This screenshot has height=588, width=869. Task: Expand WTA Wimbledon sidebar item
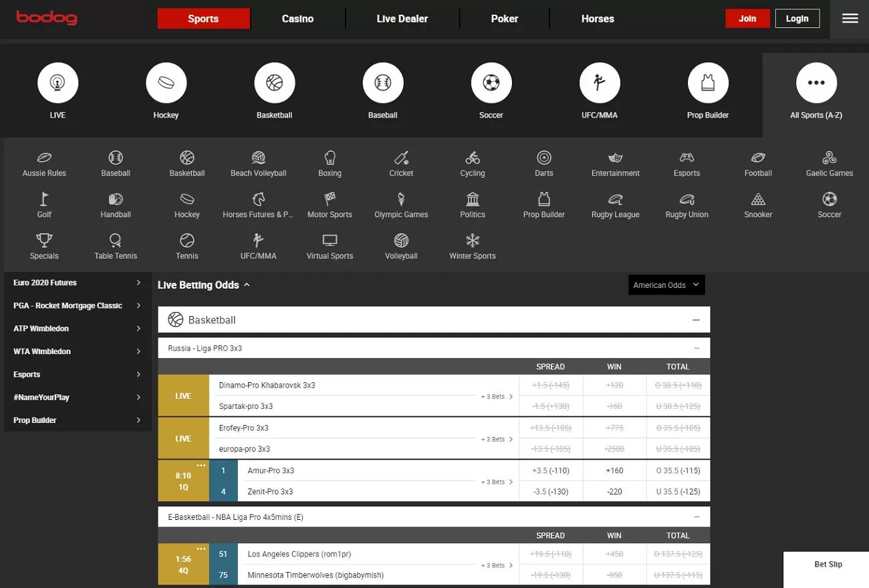tap(78, 351)
